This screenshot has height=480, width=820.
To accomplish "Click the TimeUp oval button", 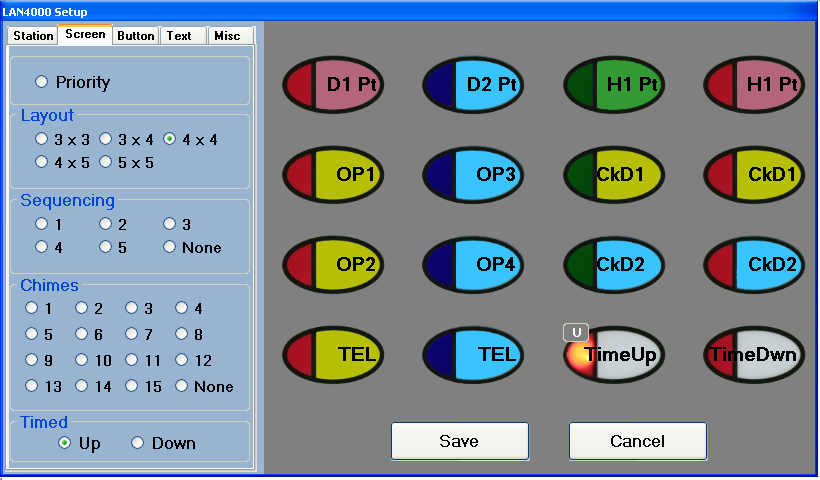I will coord(614,355).
